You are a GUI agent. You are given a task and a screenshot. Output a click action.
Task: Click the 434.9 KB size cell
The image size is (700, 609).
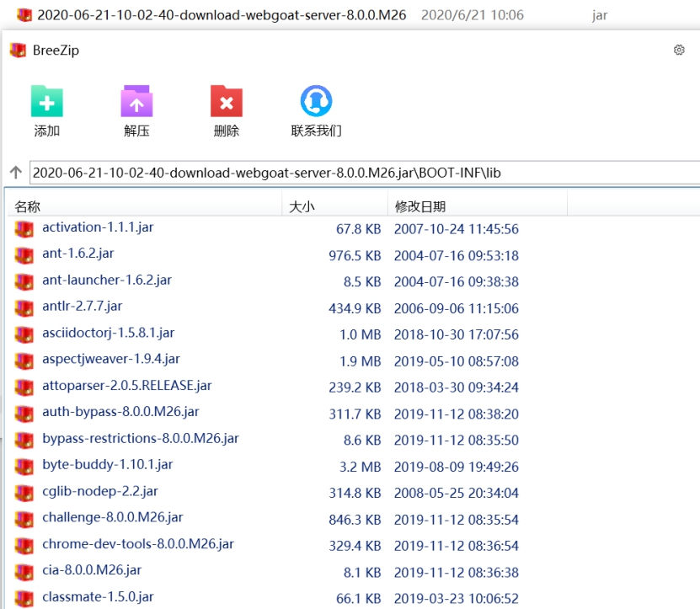point(355,308)
